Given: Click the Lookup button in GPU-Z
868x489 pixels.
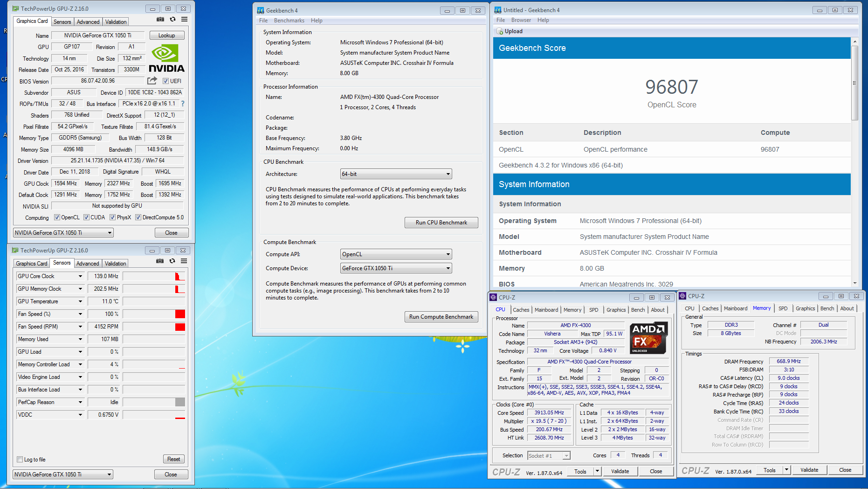Looking at the screenshot, I should pos(167,35).
